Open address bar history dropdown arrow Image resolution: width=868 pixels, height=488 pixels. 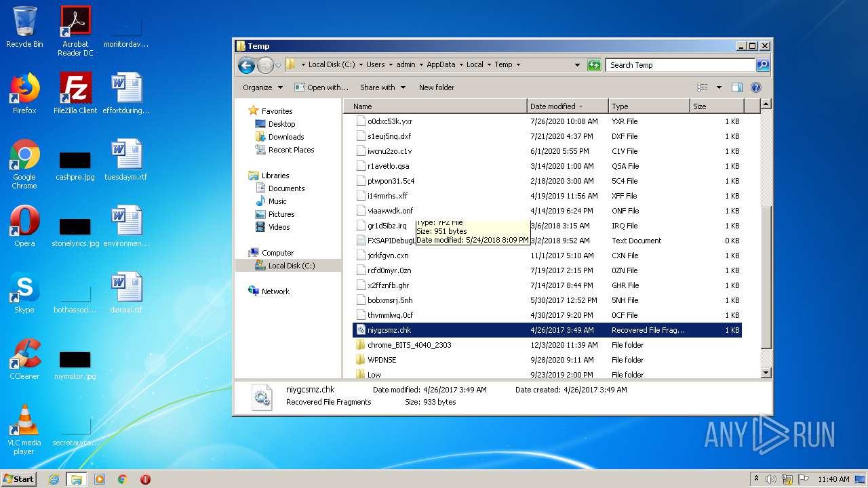tap(577, 65)
